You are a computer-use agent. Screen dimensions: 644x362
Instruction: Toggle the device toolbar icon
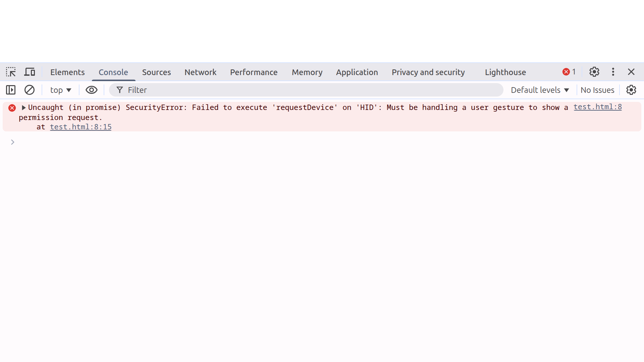[30, 72]
